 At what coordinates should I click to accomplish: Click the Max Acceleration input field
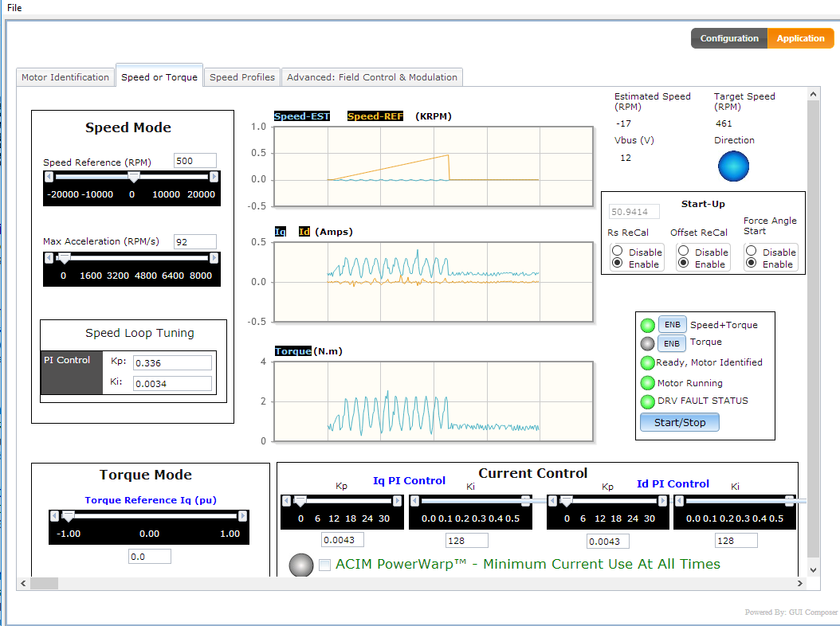point(195,241)
